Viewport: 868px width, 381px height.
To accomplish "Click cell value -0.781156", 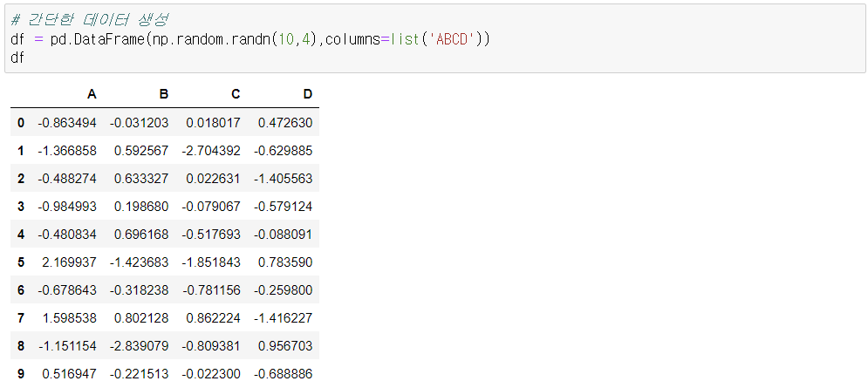I will point(211,290).
